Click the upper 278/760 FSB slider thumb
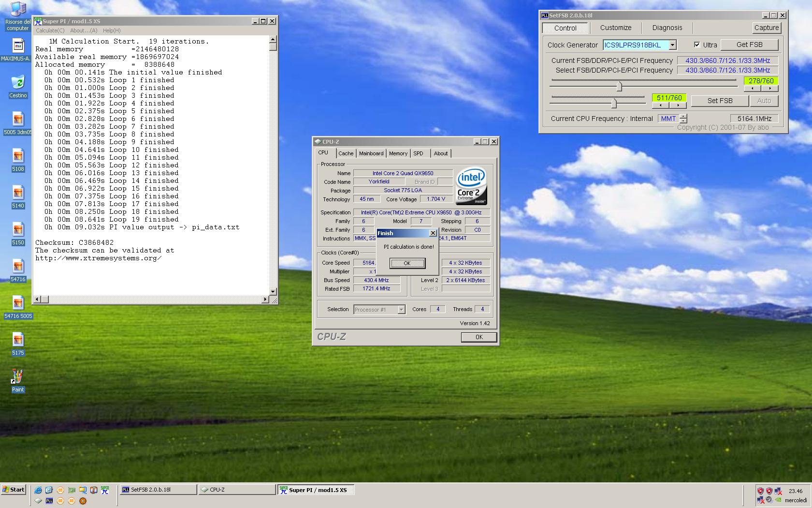The image size is (812, 508). pos(619,87)
